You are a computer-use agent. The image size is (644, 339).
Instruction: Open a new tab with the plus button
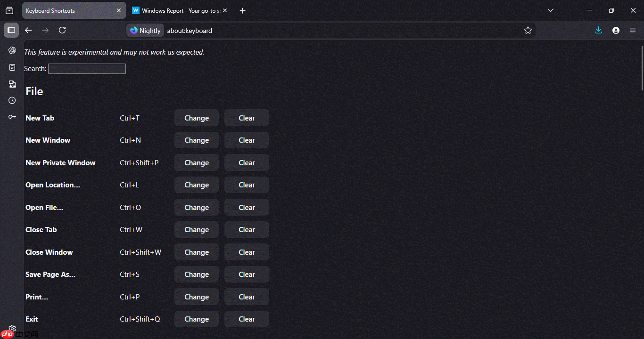tap(242, 10)
